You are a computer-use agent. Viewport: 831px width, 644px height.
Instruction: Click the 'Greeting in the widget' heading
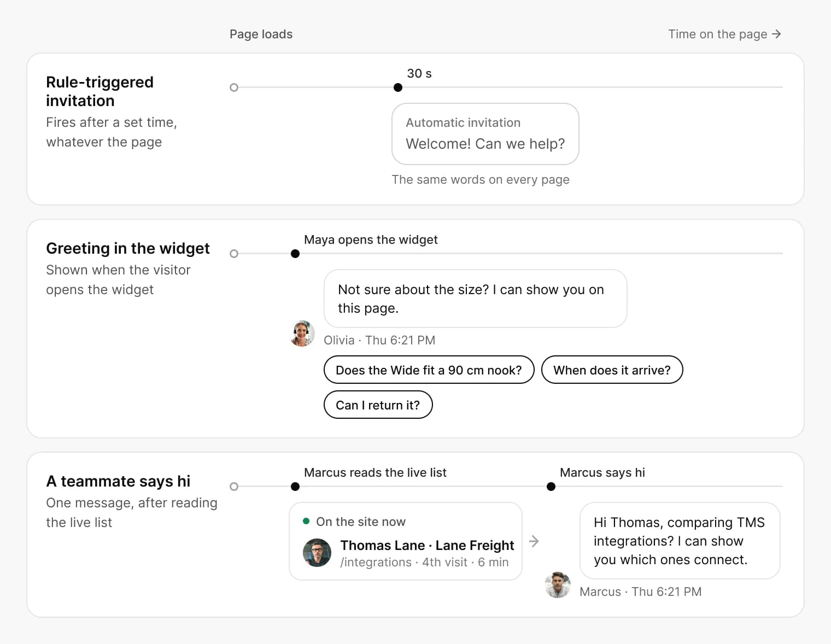(x=128, y=248)
